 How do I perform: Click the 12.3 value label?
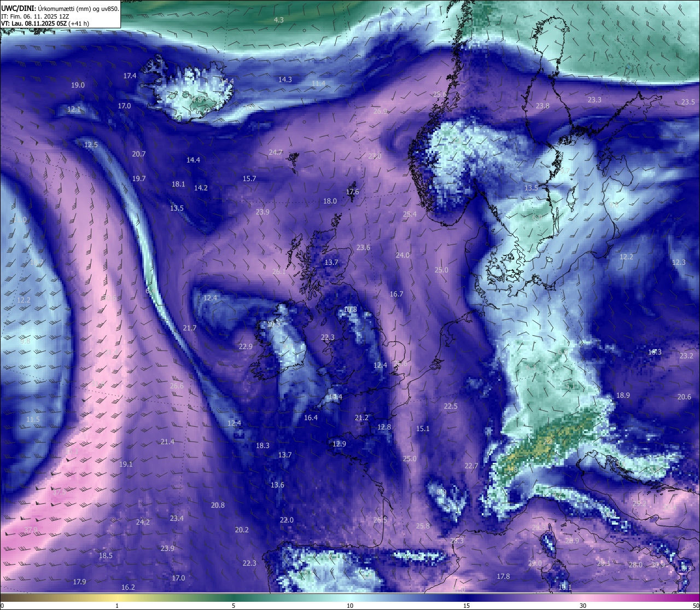click(x=678, y=263)
